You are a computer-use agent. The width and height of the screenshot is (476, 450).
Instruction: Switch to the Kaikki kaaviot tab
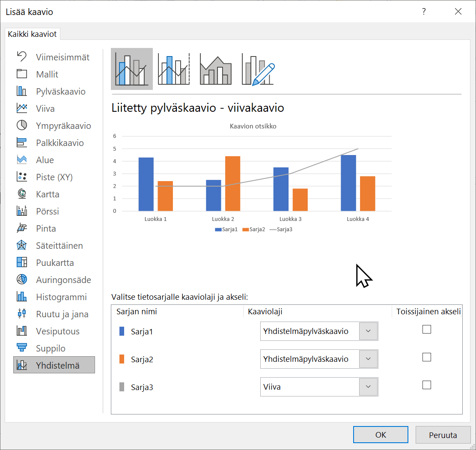tap(32, 34)
